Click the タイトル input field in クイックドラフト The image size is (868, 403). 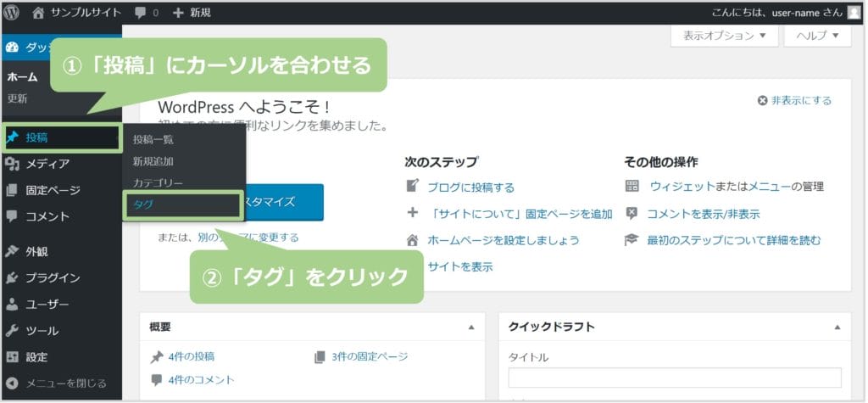pos(675,378)
